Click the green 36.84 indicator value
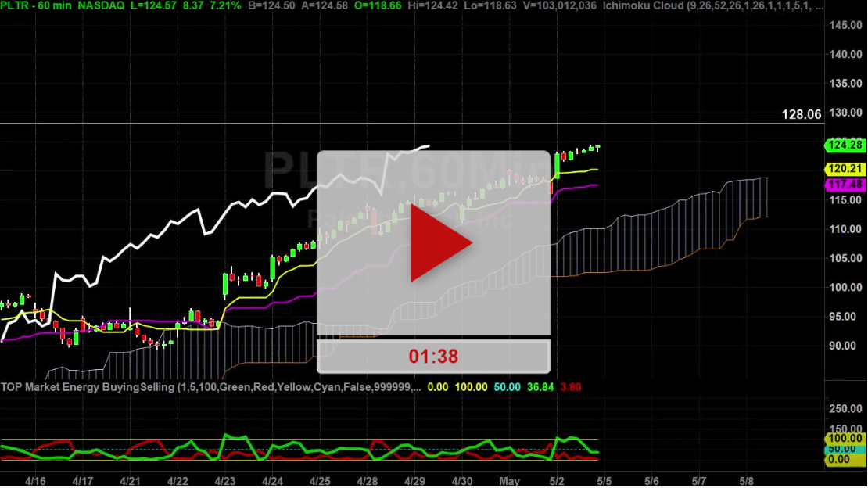This screenshot has height=488, width=868. [x=540, y=387]
